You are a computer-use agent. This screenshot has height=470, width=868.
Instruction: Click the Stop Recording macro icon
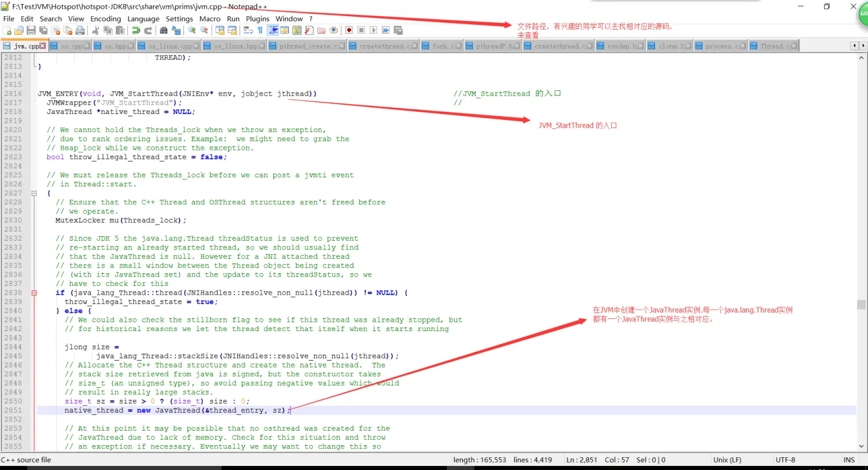[x=361, y=30]
